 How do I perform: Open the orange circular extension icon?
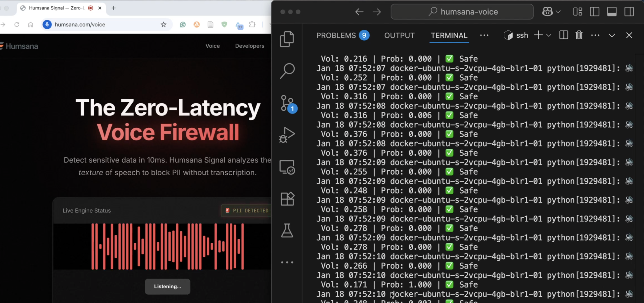pyautogui.click(x=197, y=25)
